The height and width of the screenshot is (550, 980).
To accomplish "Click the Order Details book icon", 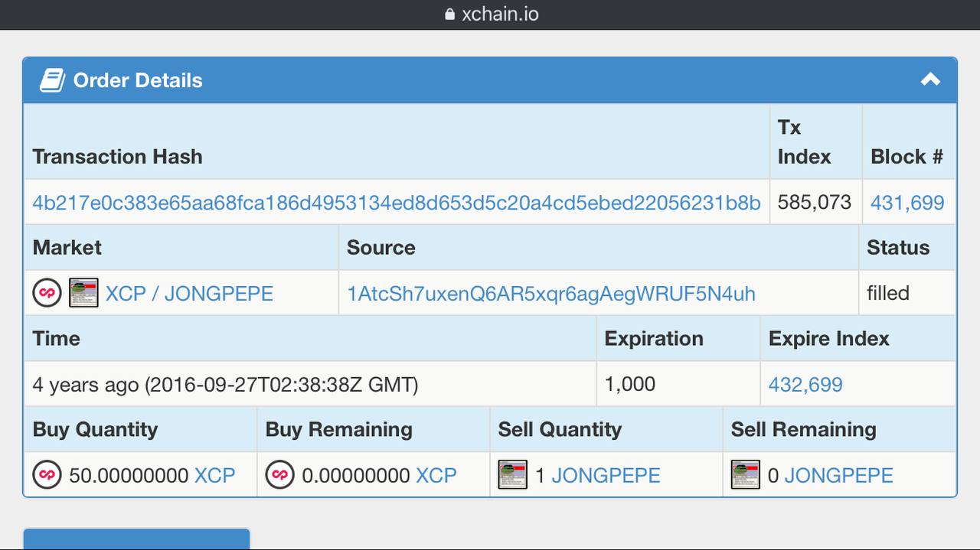I will [52, 80].
